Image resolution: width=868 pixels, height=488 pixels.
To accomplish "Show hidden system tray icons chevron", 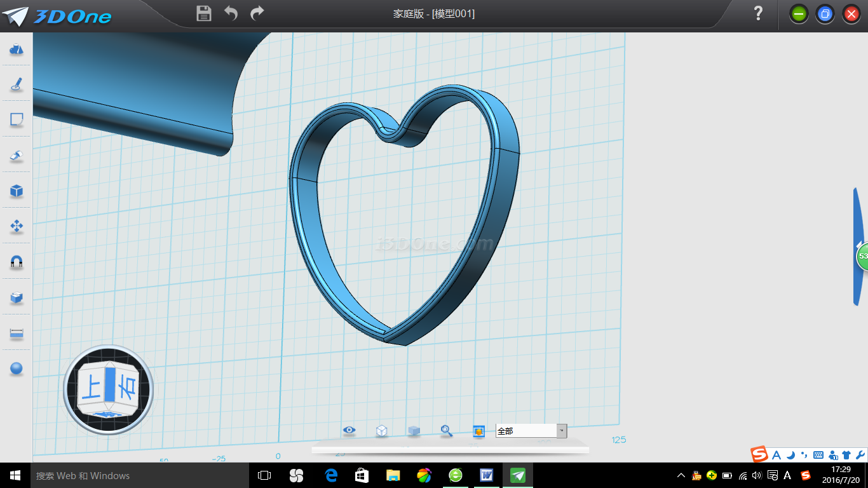I will click(681, 475).
